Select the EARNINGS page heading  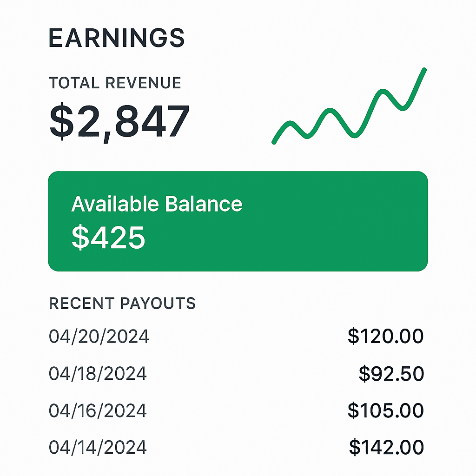pyautogui.click(x=116, y=38)
